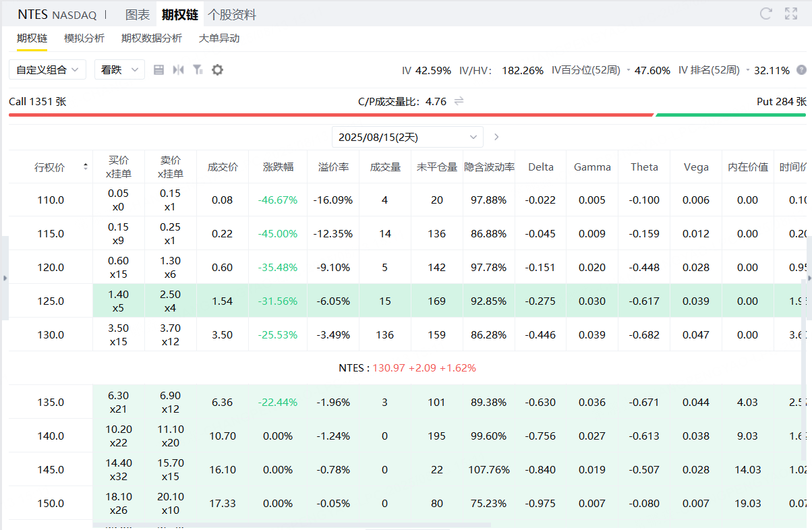This screenshot has height=530, width=812.
Task: Click the fullscreen expand icon
Action: click(x=791, y=13)
